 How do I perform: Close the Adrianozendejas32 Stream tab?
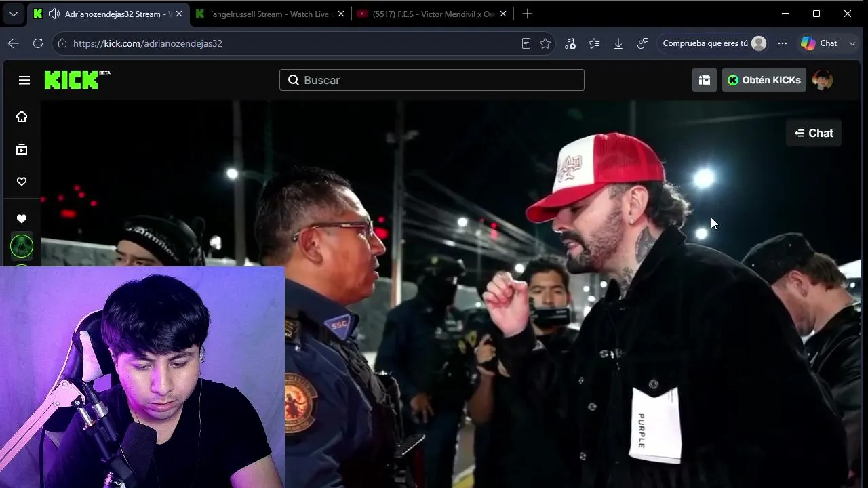(179, 14)
